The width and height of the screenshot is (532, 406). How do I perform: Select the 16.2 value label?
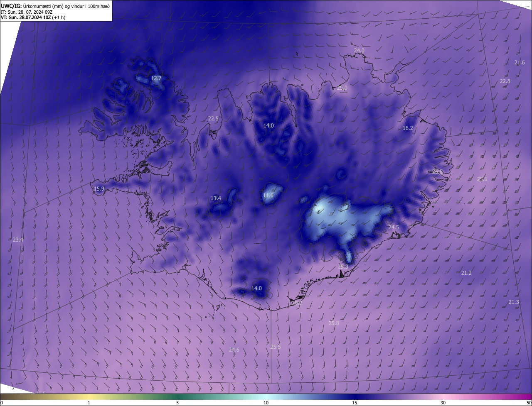408,128
